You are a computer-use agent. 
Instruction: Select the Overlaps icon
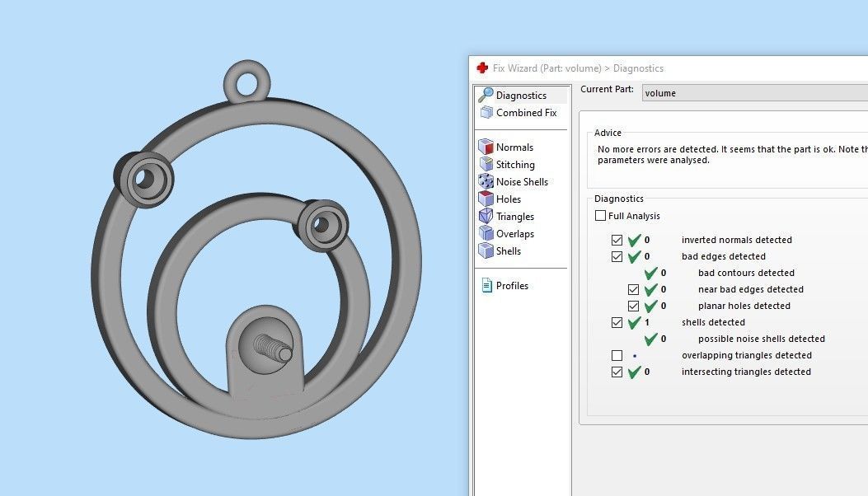point(486,233)
